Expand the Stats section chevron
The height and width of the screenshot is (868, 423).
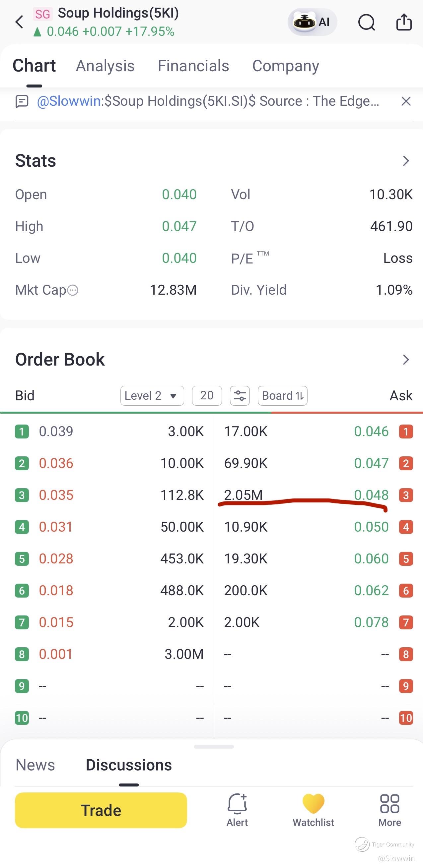tap(406, 161)
